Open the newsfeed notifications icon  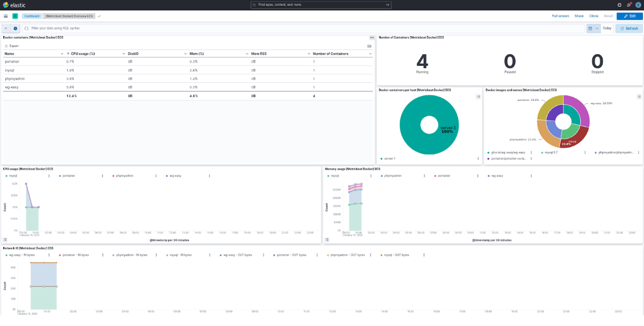[629, 5]
